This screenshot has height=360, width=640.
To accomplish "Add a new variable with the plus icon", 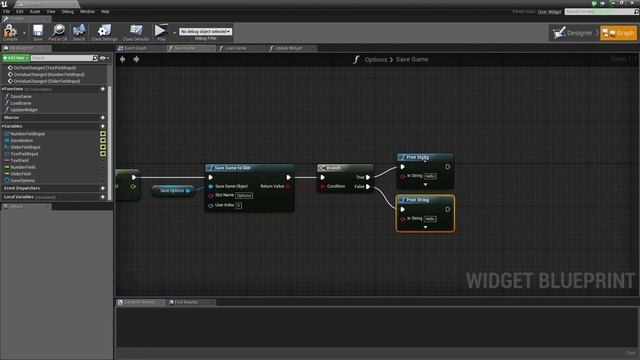I will point(102,126).
